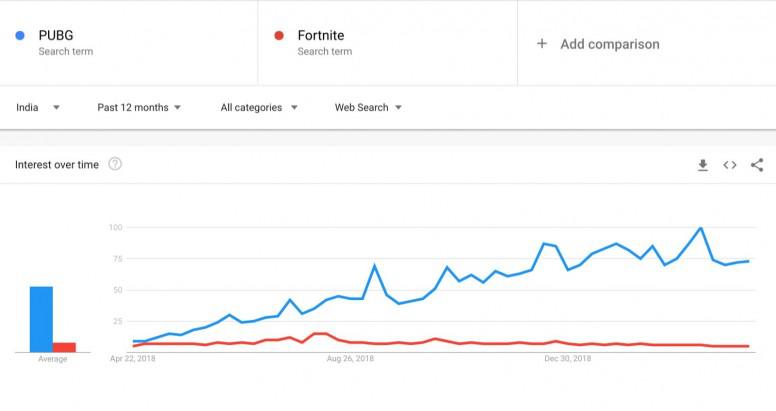Open the Past 12 months dropdown
Screen dimensions: 776x411
[139, 107]
